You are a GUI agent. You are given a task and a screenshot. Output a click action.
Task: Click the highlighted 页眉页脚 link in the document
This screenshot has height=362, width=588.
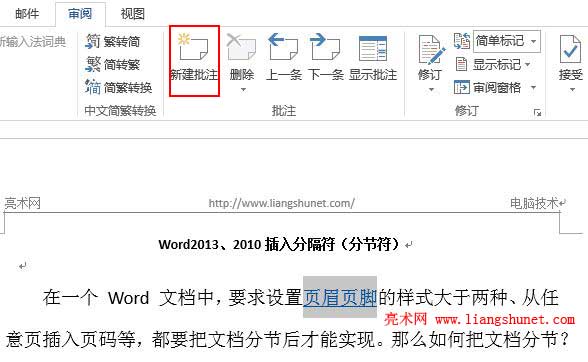(x=340, y=298)
